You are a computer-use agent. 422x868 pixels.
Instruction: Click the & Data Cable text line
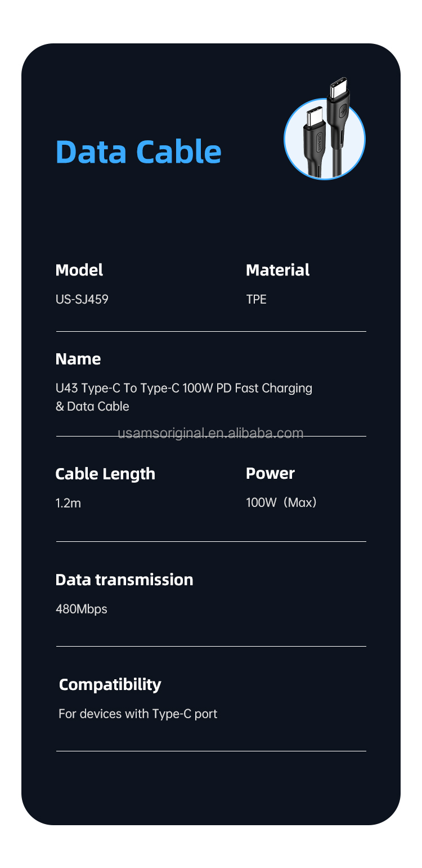92,406
